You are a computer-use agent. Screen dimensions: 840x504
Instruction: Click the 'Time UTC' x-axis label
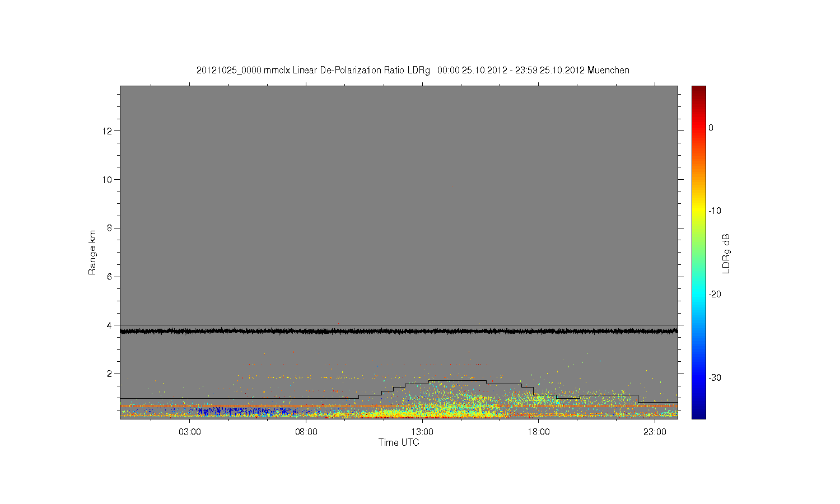pos(399,442)
